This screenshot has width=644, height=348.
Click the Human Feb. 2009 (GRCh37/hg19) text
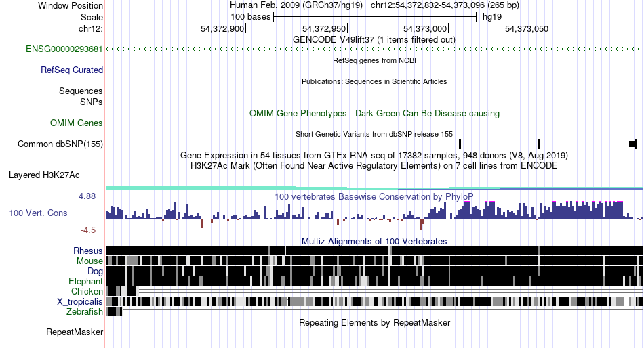pyautogui.click(x=296, y=5)
